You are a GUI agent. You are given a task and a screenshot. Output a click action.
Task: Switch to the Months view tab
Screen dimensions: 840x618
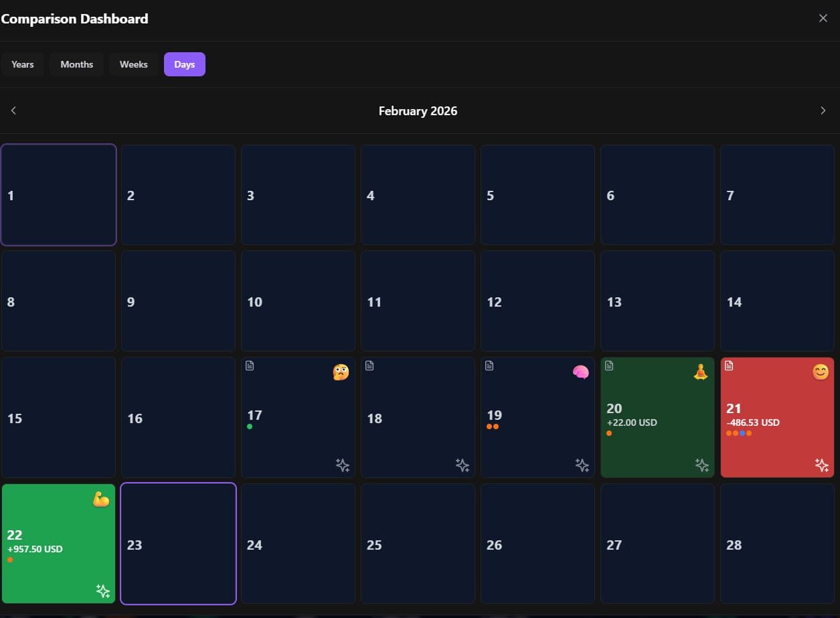coord(76,64)
